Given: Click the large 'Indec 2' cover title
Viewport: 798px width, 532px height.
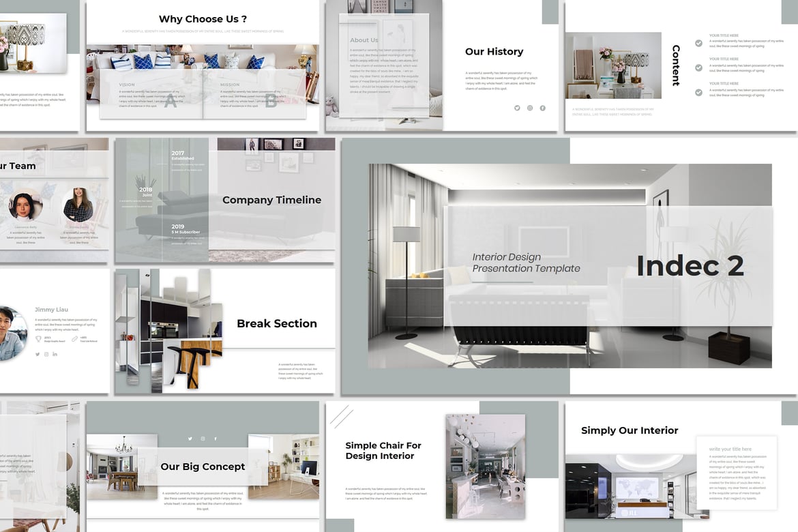Looking at the screenshot, I should tap(690, 266).
